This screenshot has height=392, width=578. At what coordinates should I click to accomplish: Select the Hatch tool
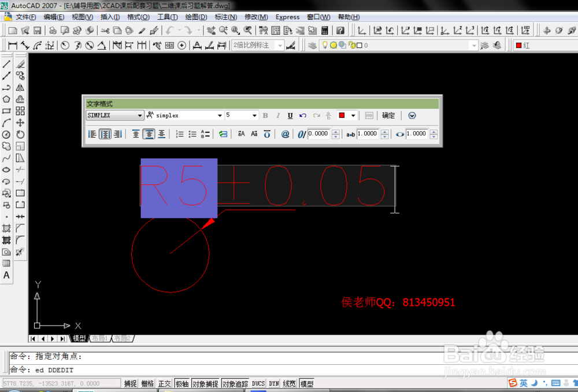[6, 228]
